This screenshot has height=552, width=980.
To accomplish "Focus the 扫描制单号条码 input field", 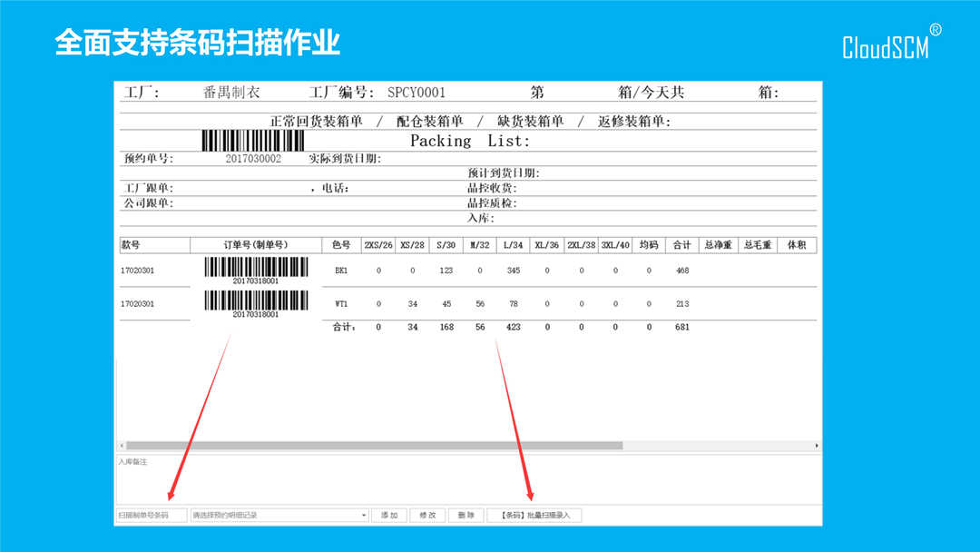I will coord(151,515).
